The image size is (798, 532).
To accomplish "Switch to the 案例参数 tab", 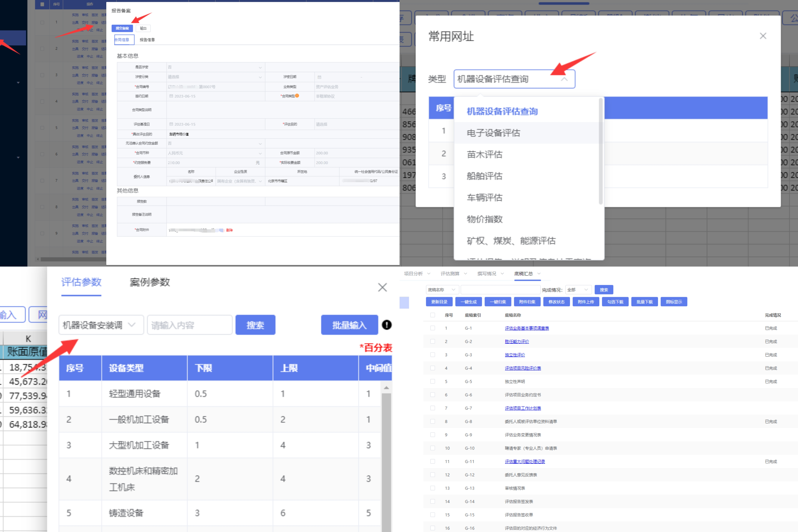I will 150,282.
